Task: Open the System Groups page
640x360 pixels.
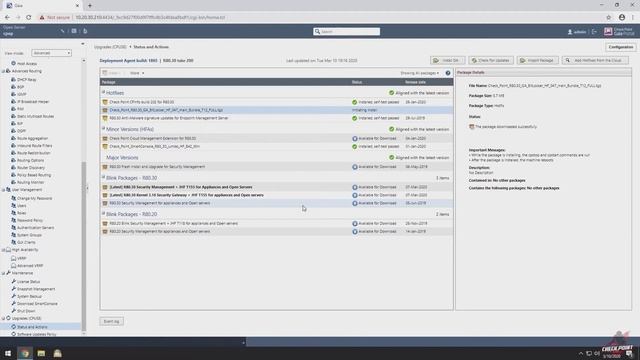Action: (x=29, y=235)
